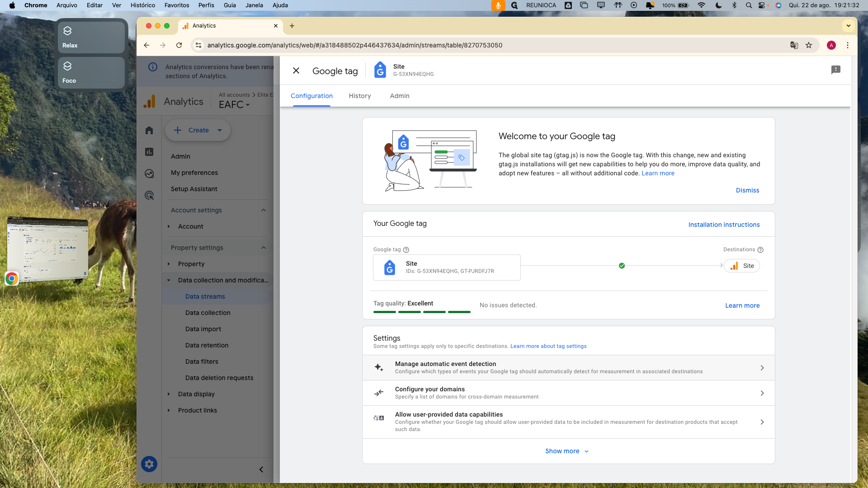Image resolution: width=868 pixels, height=488 pixels.
Task: Open new tab with plus button
Action: 292,26
